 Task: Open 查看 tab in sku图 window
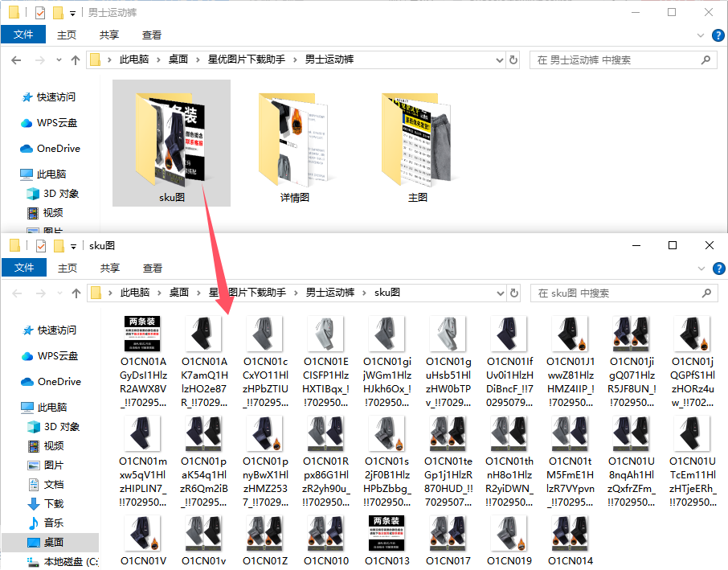point(153,268)
